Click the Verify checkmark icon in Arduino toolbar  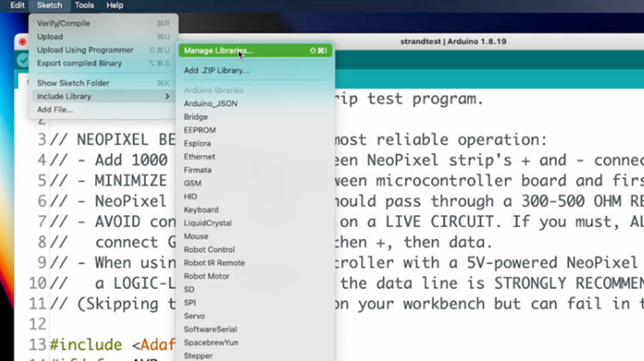pos(23,61)
